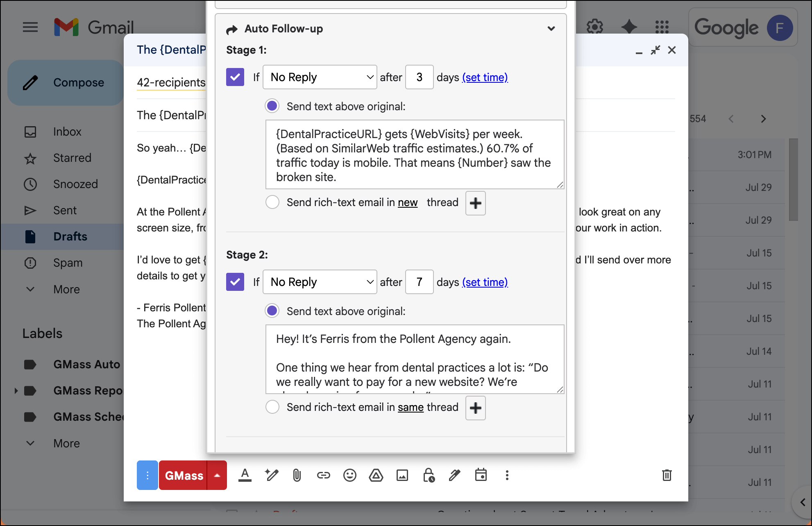The width and height of the screenshot is (812, 526).
Task: Exit full screen of compose window
Action: tap(655, 50)
